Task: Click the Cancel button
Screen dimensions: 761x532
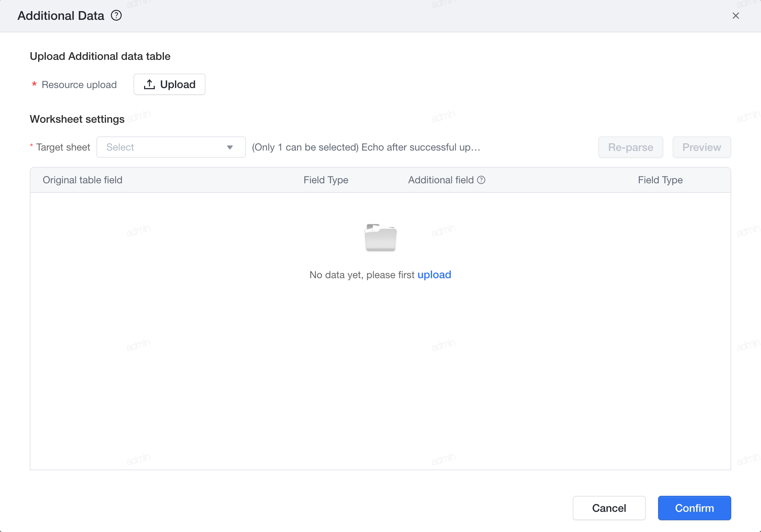Action: [609, 508]
